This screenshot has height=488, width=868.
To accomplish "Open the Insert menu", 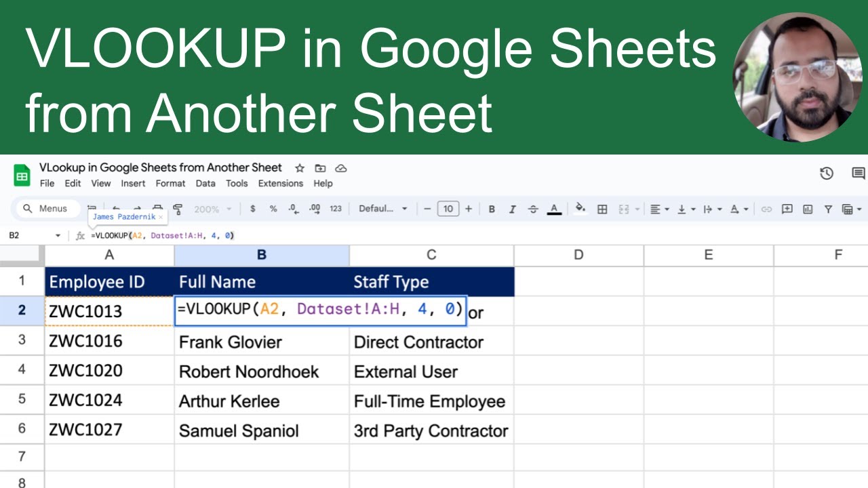I will pyautogui.click(x=133, y=184).
